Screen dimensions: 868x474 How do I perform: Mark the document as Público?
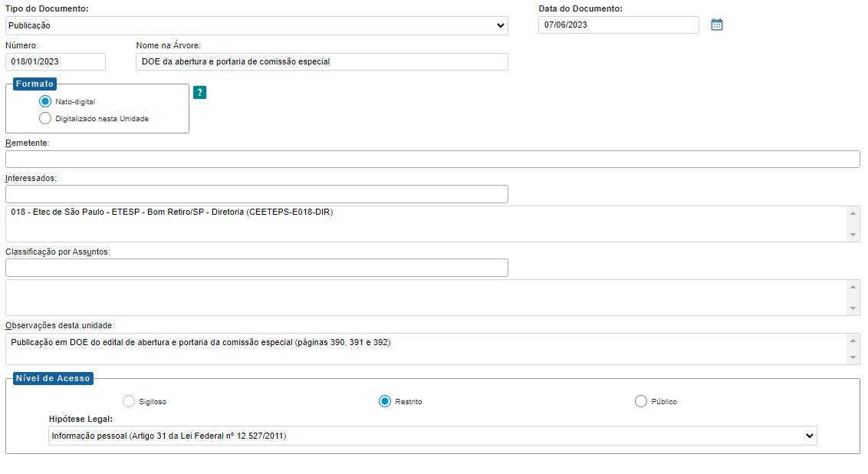click(x=641, y=401)
